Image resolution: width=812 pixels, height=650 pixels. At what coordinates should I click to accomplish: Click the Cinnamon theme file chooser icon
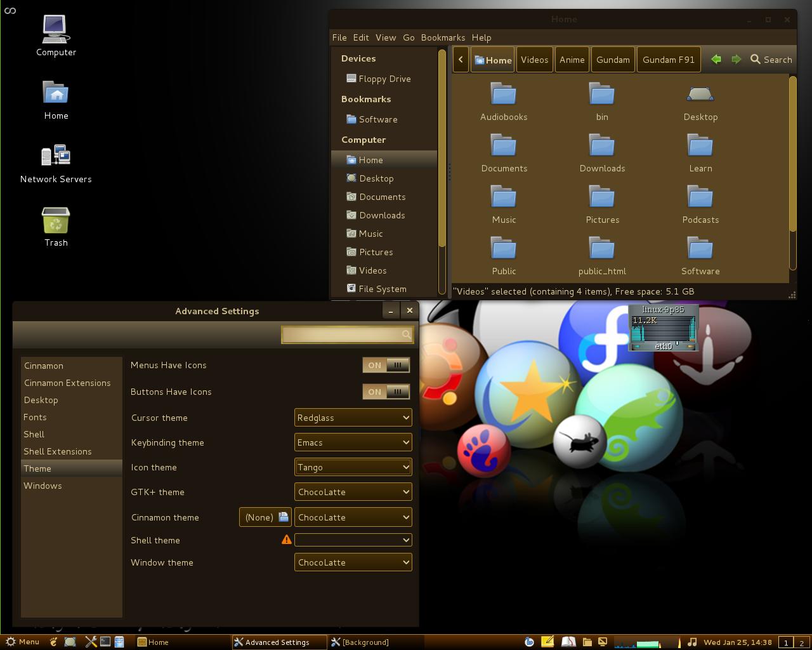(284, 517)
